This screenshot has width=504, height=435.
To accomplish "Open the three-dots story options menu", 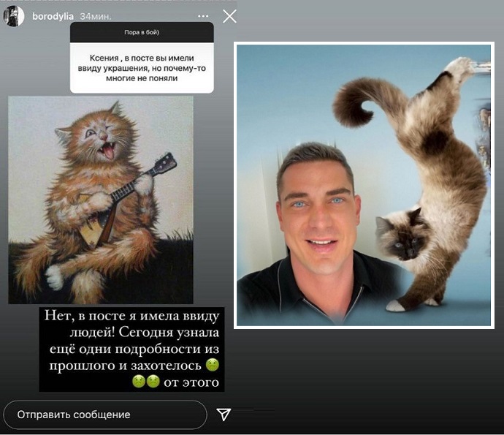I will point(203,16).
